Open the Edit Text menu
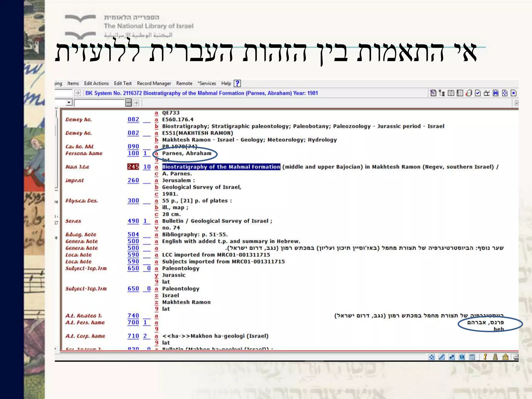 click(123, 83)
